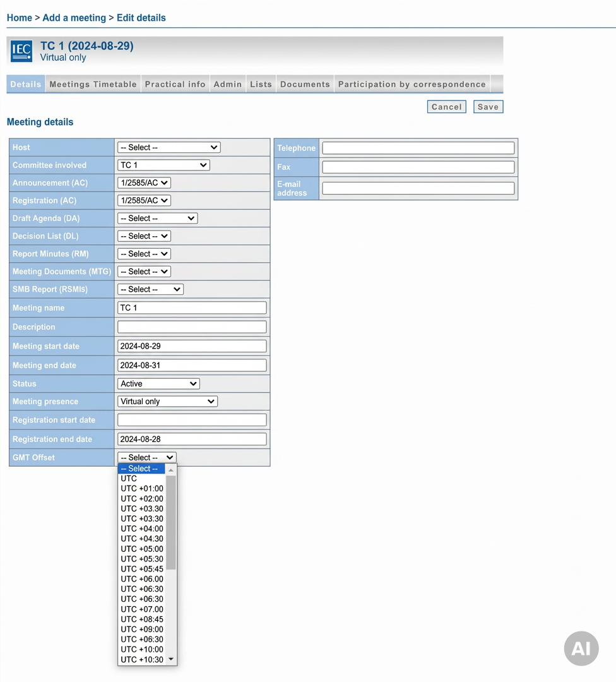Viewport: 616px width, 682px height.
Task: Switch to the Documents tab
Action: point(305,85)
